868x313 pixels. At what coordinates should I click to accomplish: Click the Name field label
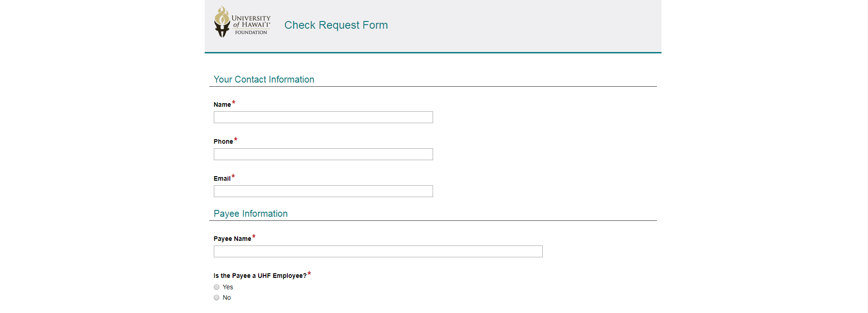pos(222,104)
